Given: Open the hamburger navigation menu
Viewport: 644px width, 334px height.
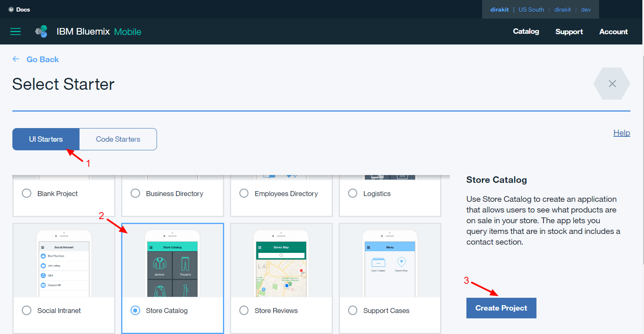Looking at the screenshot, I should pos(15,32).
